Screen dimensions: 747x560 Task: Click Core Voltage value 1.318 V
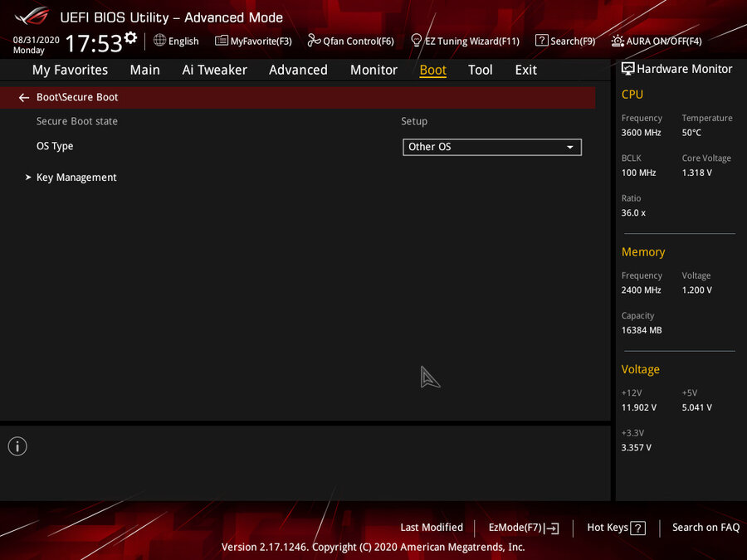coord(696,173)
